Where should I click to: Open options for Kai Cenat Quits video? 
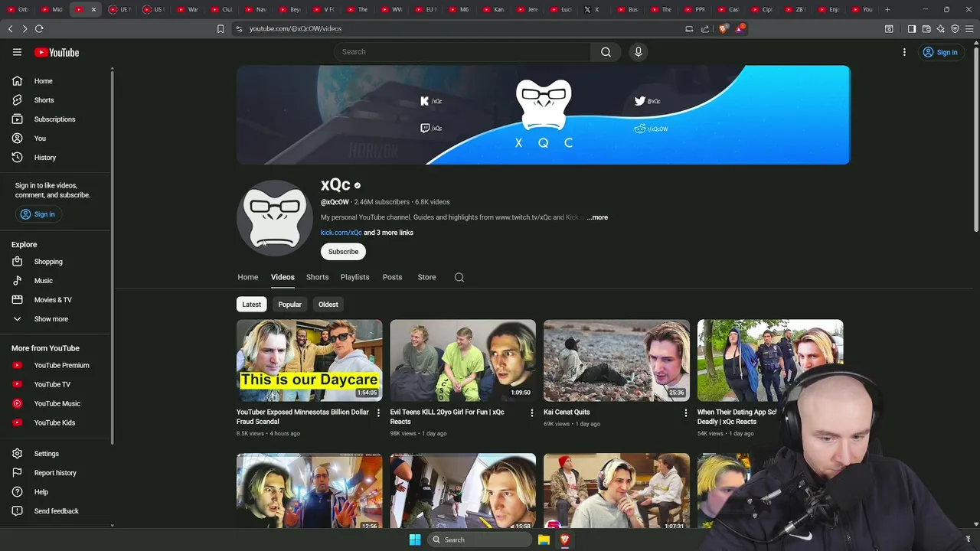pyautogui.click(x=686, y=413)
